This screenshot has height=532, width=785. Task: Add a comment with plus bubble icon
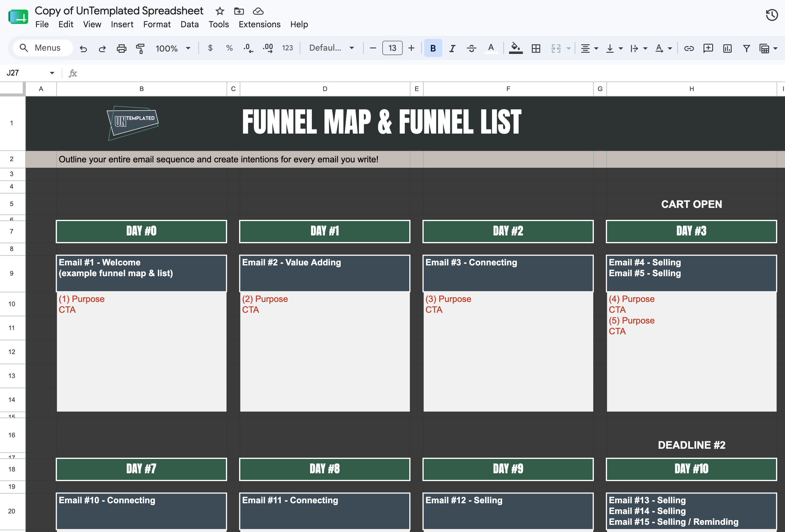[708, 48]
